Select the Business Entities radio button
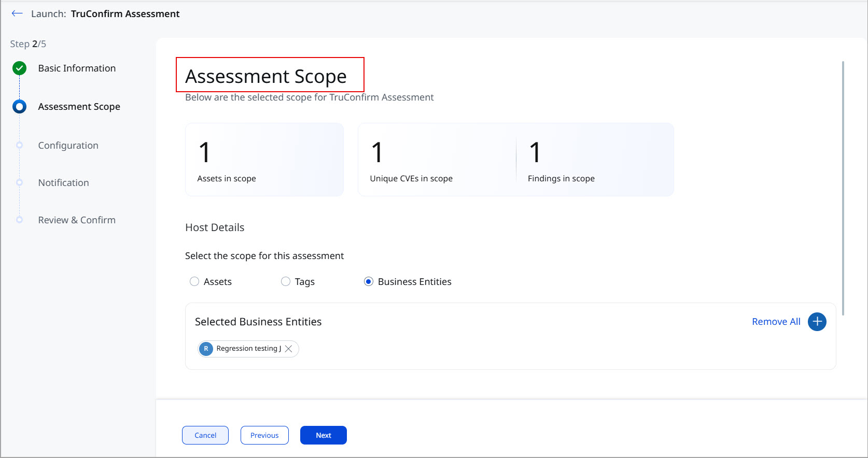868x458 pixels. [x=369, y=281]
